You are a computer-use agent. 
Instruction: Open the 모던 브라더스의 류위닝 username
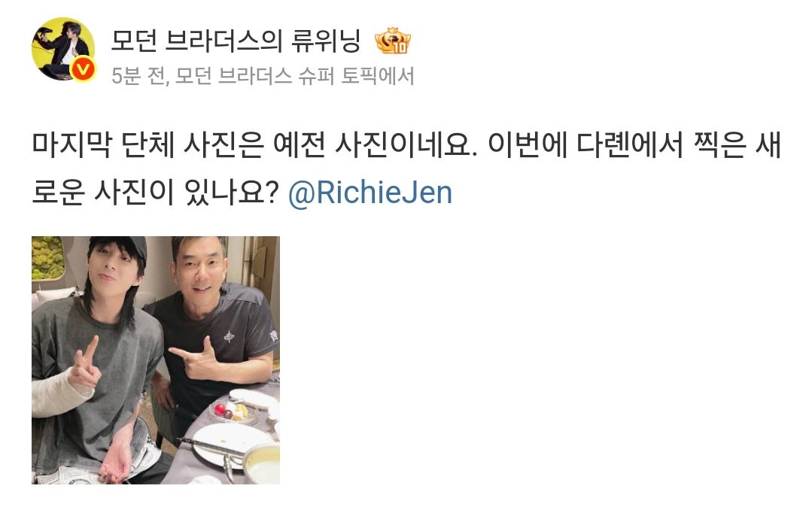[236, 41]
